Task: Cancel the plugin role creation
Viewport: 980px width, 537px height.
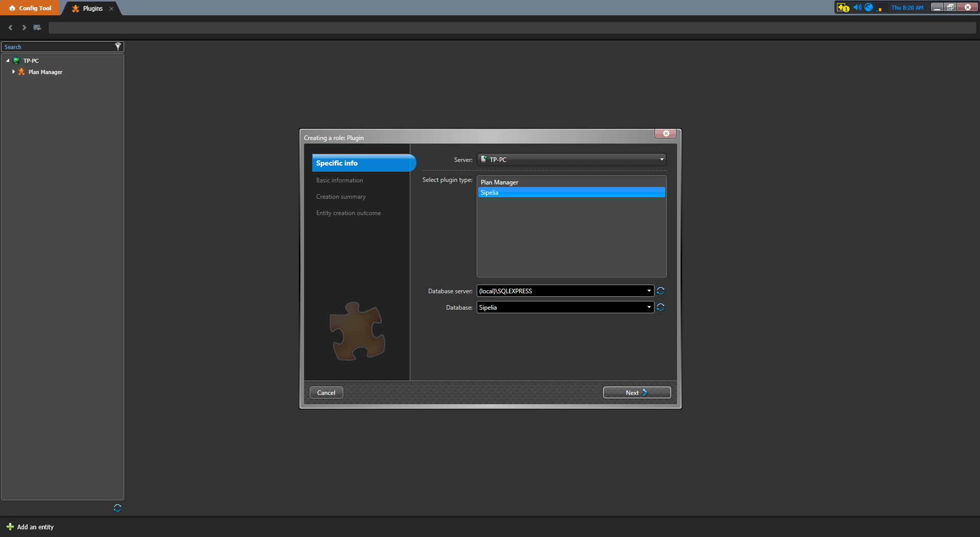Action: point(326,392)
